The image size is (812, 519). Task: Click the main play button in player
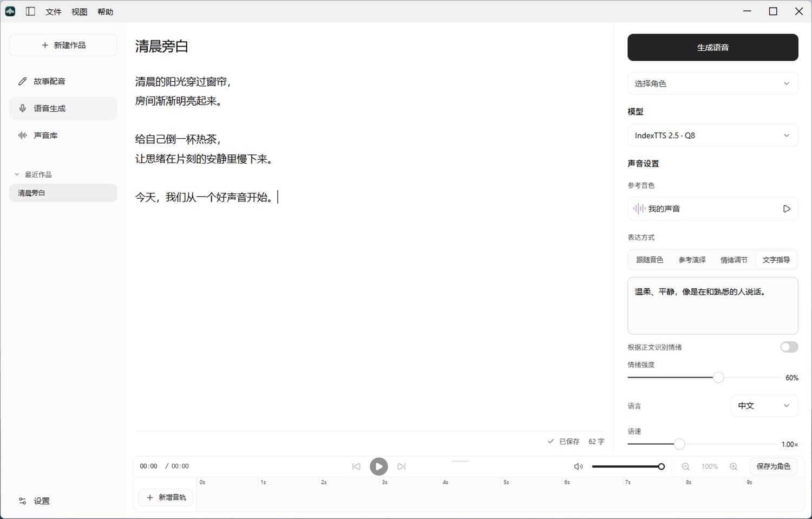coord(379,466)
